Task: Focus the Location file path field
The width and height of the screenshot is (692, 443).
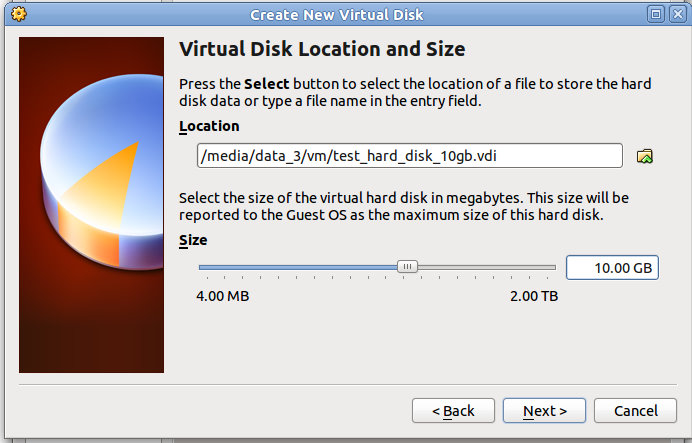Action: pyautogui.click(x=410, y=155)
